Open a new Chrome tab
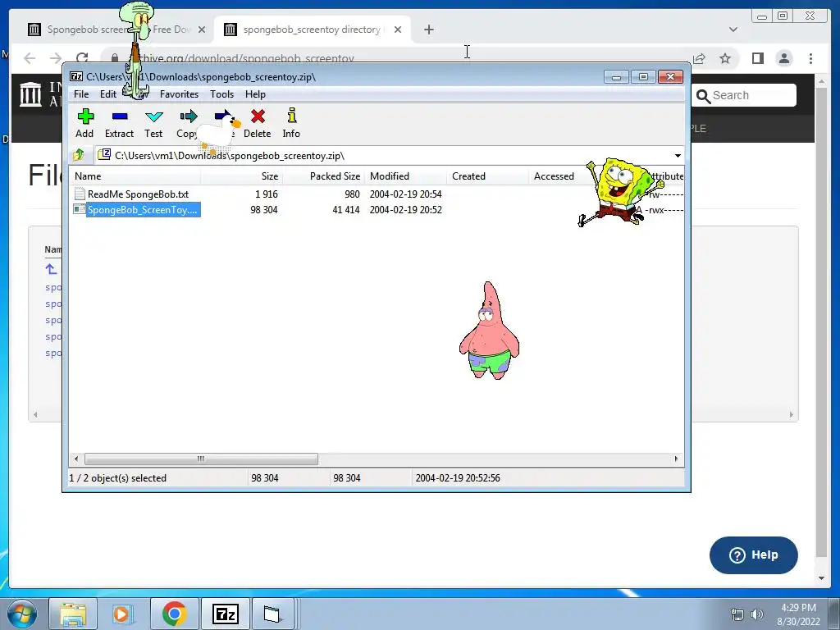Viewport: 840px width, 630px height. (x=428, y=30)
